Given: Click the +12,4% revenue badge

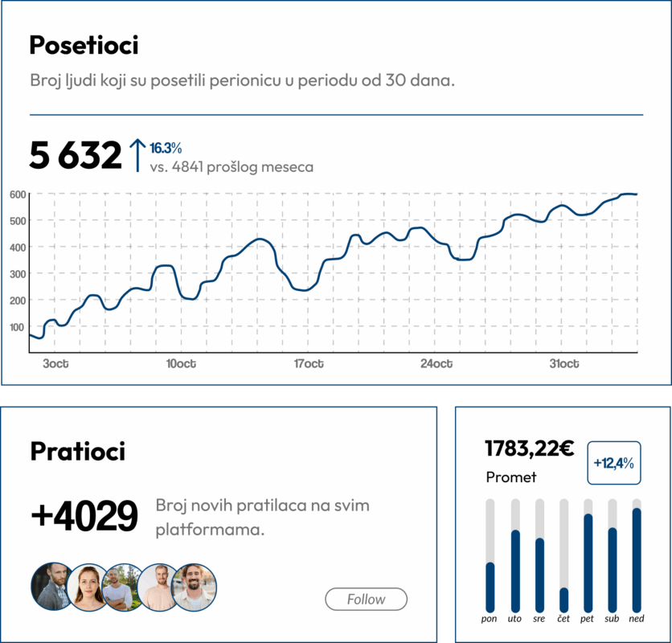Looking at the screenshot, I should (614, 463).
